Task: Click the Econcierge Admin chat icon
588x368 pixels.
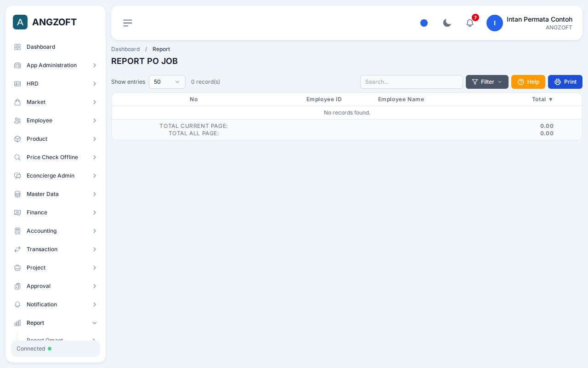Action: [x=17, y=176]
